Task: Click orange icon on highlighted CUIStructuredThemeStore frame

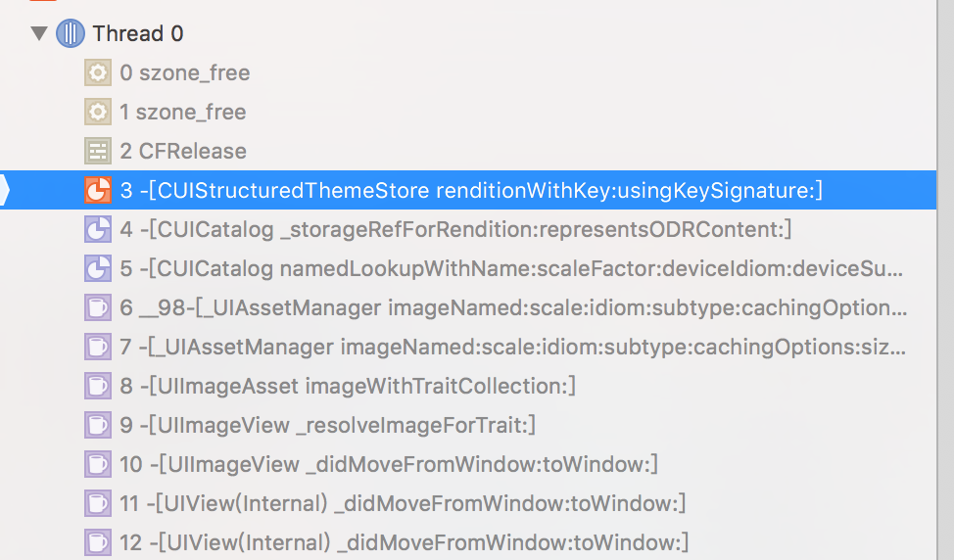Action: click(97, 190)
